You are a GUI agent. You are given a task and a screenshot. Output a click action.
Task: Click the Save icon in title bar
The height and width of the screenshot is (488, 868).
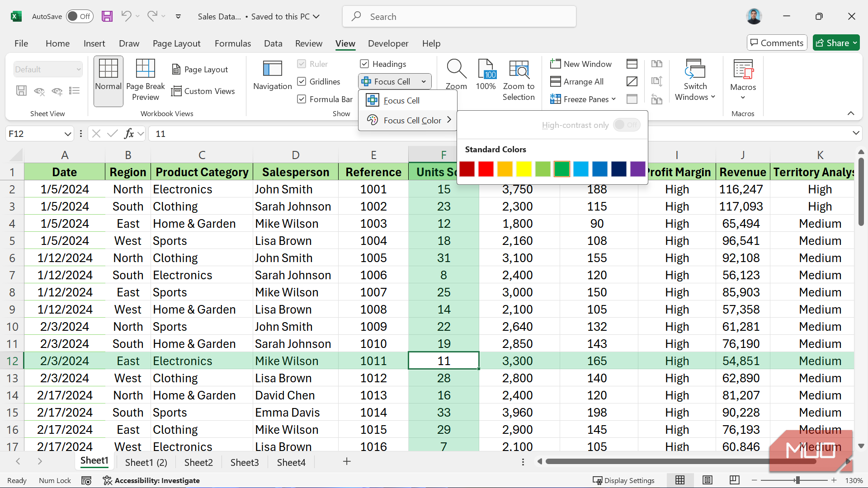[x=107, y=16]
